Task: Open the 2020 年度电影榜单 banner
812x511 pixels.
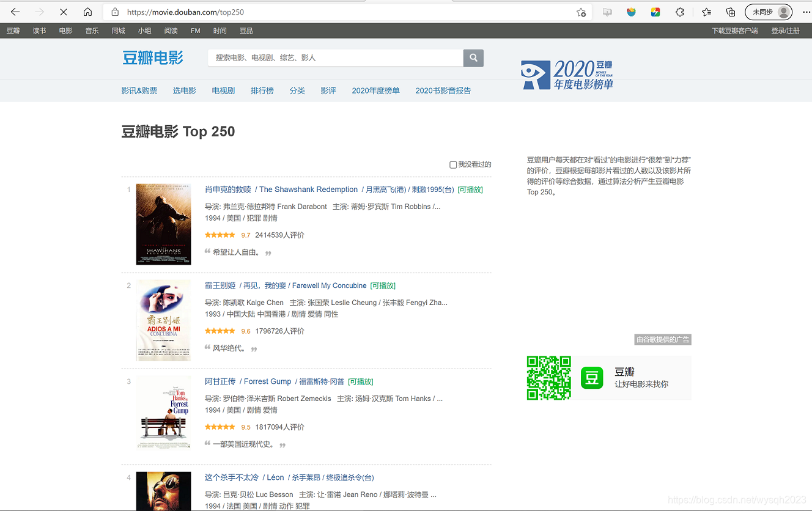Action: [x=567, y=75]
